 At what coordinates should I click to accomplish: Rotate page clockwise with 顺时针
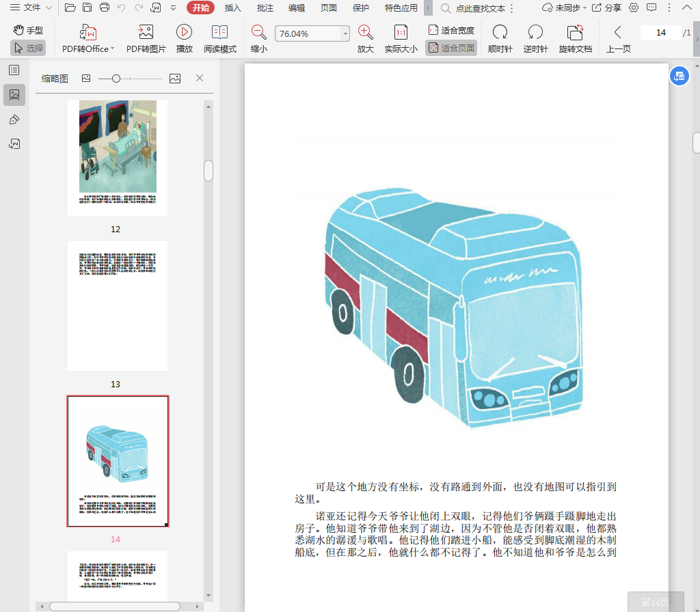(500, 32)
